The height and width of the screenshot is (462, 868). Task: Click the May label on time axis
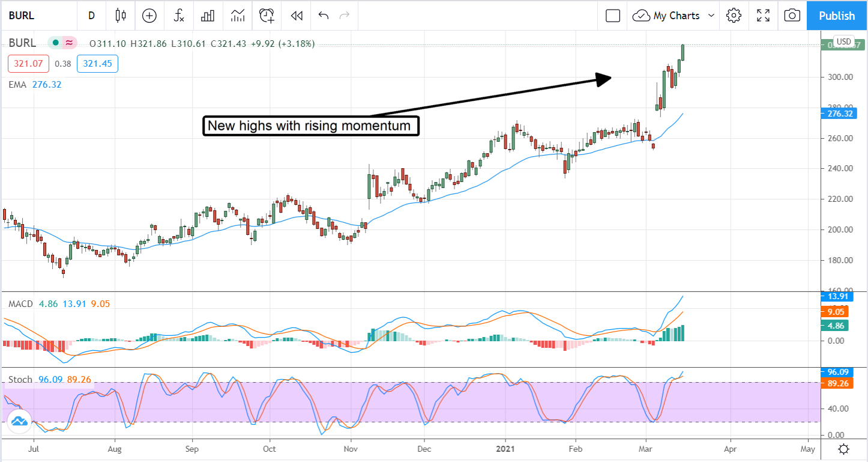pos(808,449)
